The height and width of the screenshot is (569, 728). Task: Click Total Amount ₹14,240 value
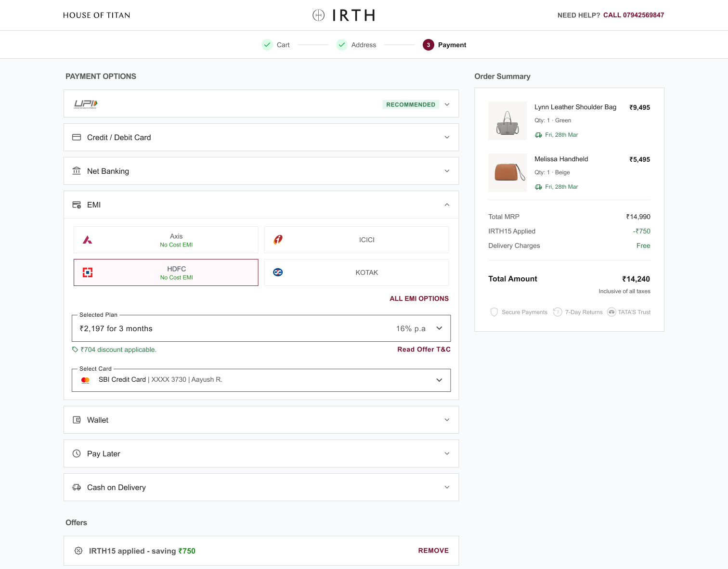pos(636,279)
